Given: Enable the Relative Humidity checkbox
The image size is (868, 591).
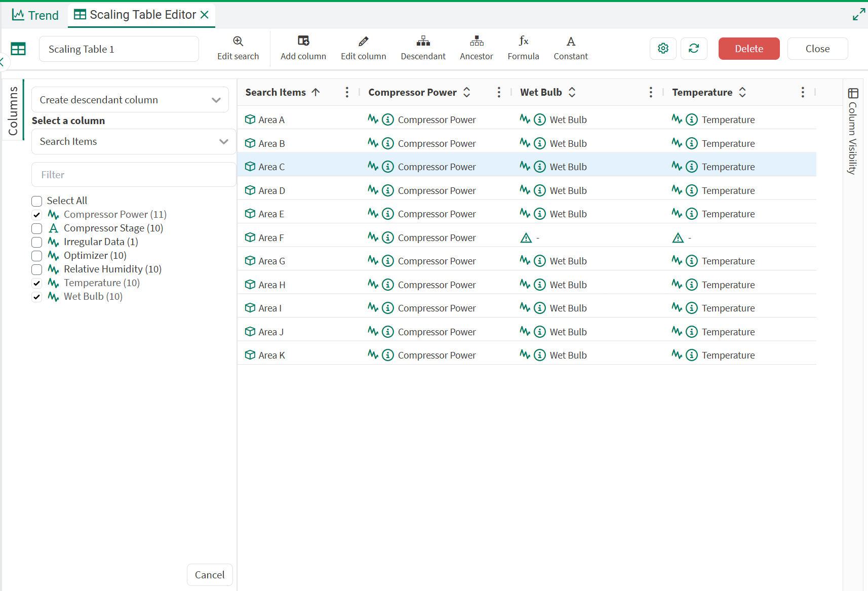Looking at the screenshot, I should pyautogui.click(x=37, y=269).
